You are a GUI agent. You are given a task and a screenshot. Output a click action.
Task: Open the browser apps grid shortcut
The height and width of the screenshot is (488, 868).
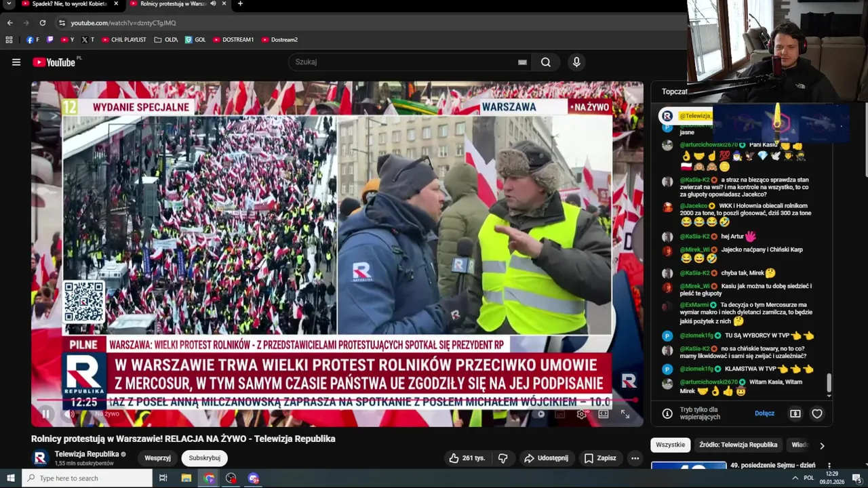click(9, 40)
